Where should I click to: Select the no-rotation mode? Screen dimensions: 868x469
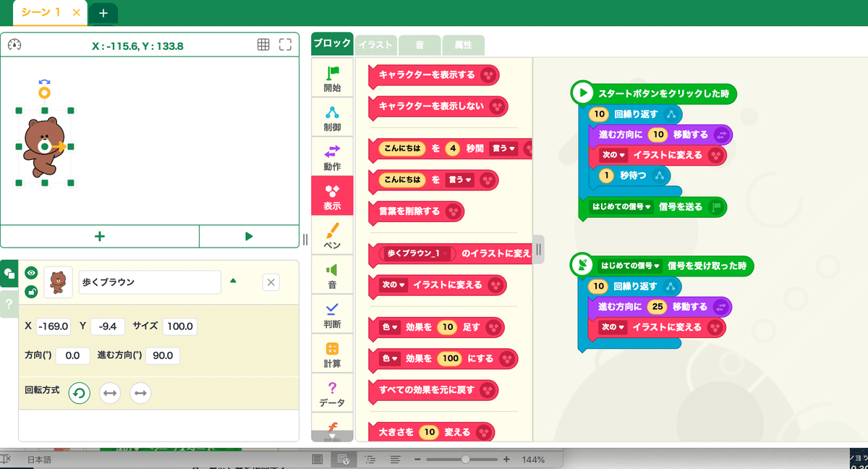(140, 393)
